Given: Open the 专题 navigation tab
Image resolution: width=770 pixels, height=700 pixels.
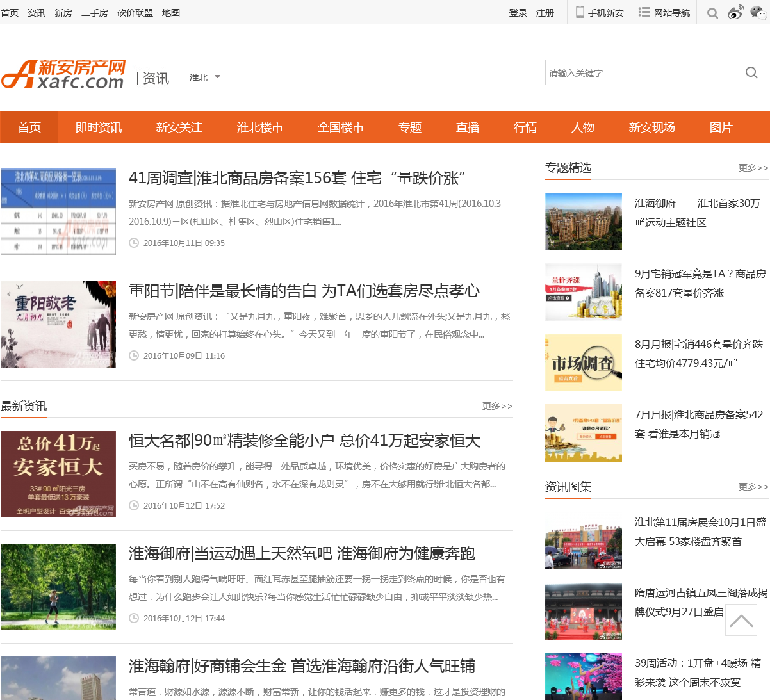Looking at the screenshot, I should pyautogui.click(x=410, y=127).
